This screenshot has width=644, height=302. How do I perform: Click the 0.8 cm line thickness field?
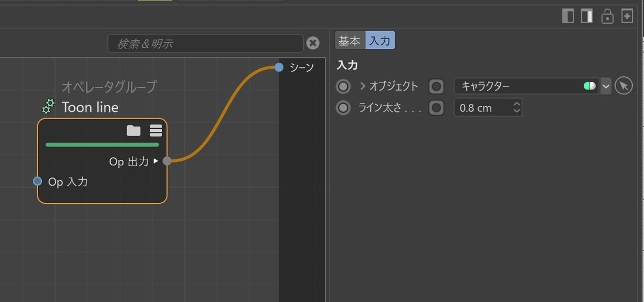488,108
